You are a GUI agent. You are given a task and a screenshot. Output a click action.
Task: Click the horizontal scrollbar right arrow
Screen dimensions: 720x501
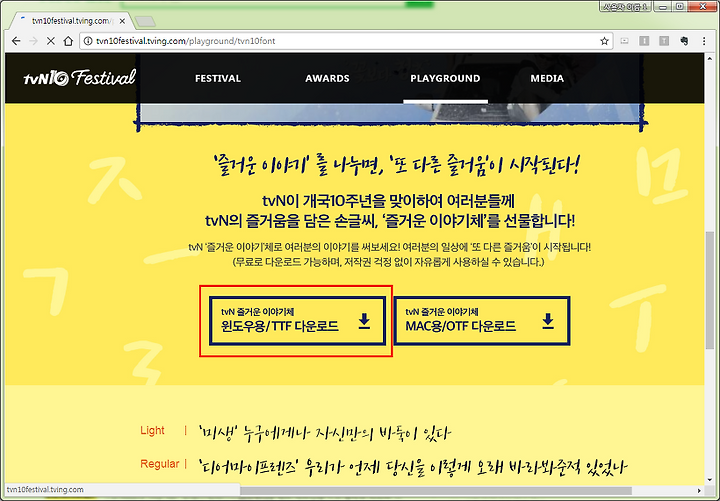pos(699,490)
